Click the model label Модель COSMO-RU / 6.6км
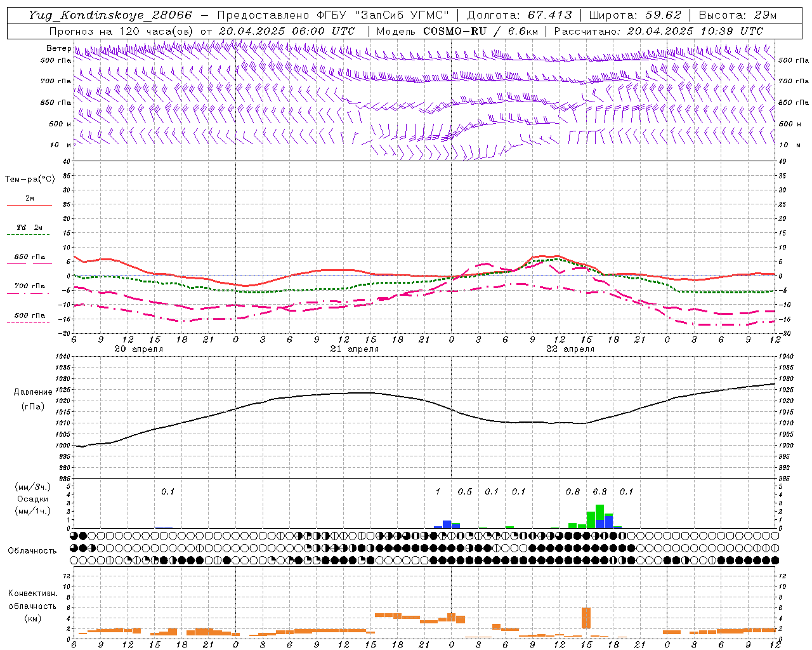 pos(457,31)
